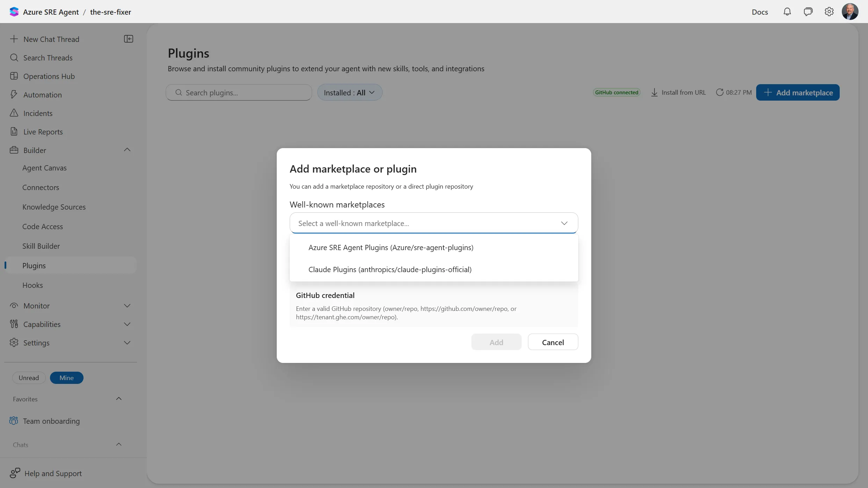Toggle the Unread threads filter
Viewport: 868px width, 488px height.
click(29, 378)
